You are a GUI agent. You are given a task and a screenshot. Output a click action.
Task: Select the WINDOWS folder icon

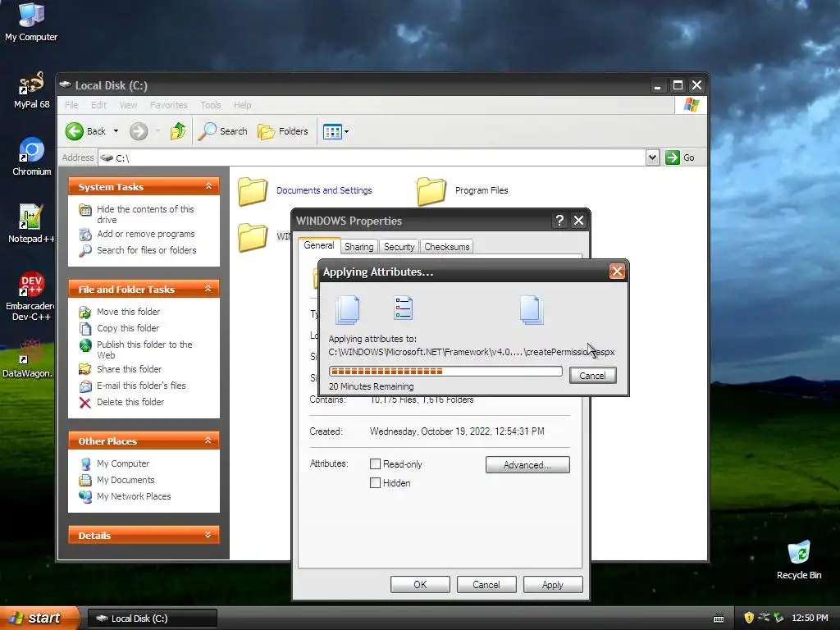tap(253, 237)
